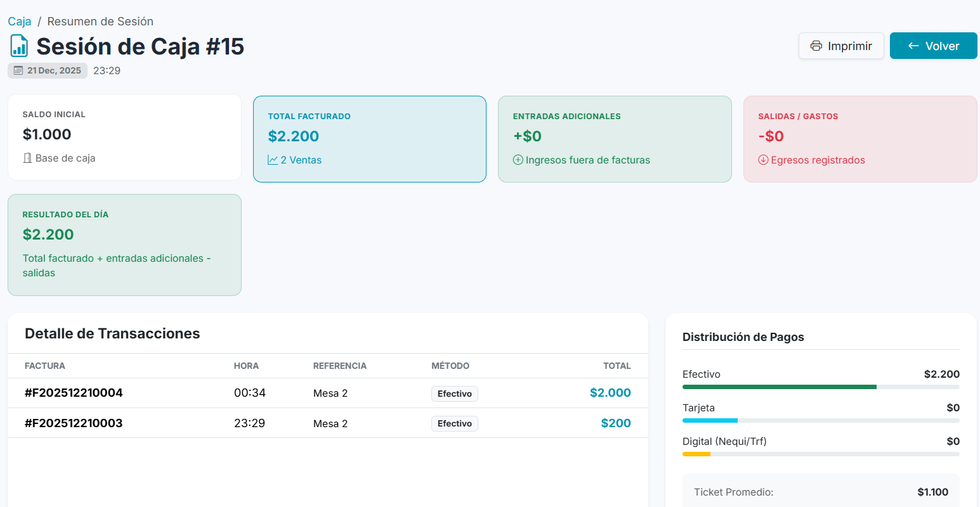Click the green Efectivo progress bar

(x=779, y=387)
